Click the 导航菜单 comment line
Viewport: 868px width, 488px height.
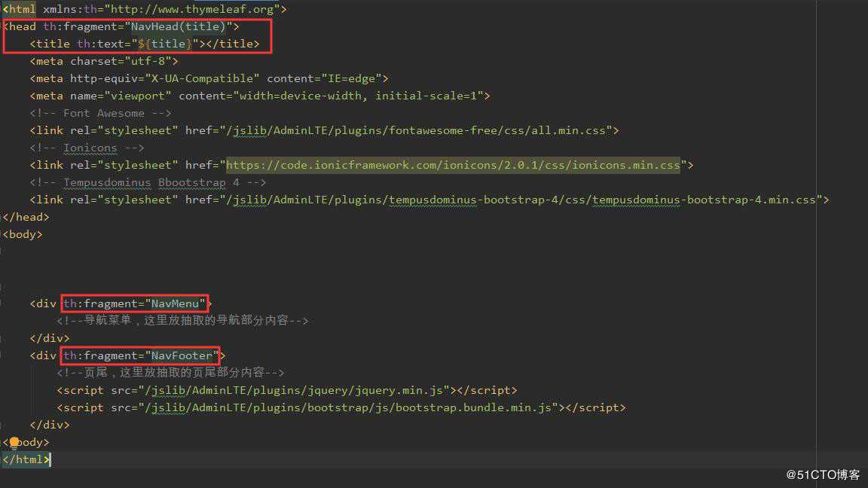coord(182,321)
